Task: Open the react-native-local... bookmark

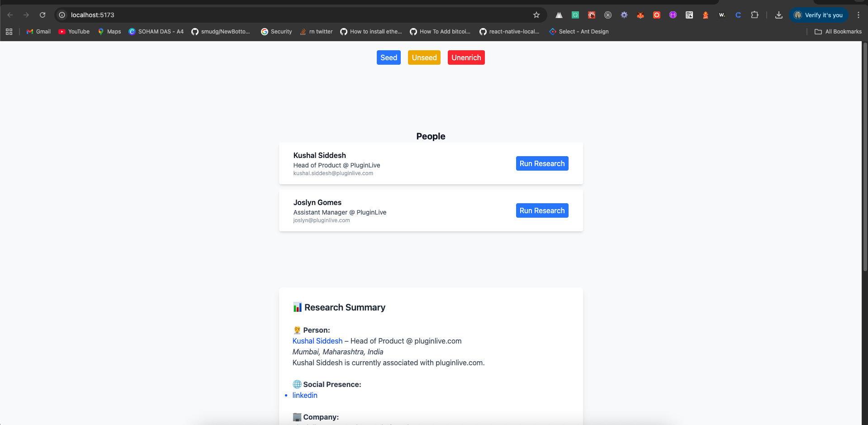Action: (x=509, y=32)
